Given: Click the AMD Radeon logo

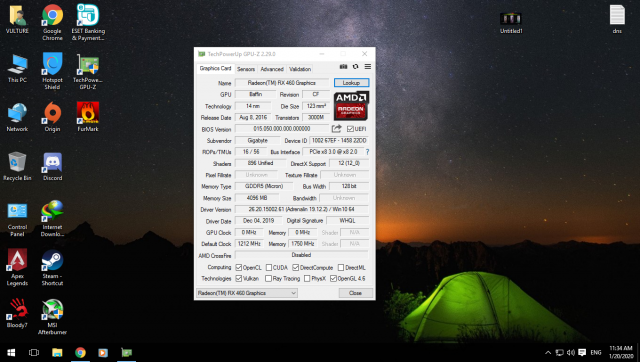Looking at the screenshot, I should click(351, 106).
